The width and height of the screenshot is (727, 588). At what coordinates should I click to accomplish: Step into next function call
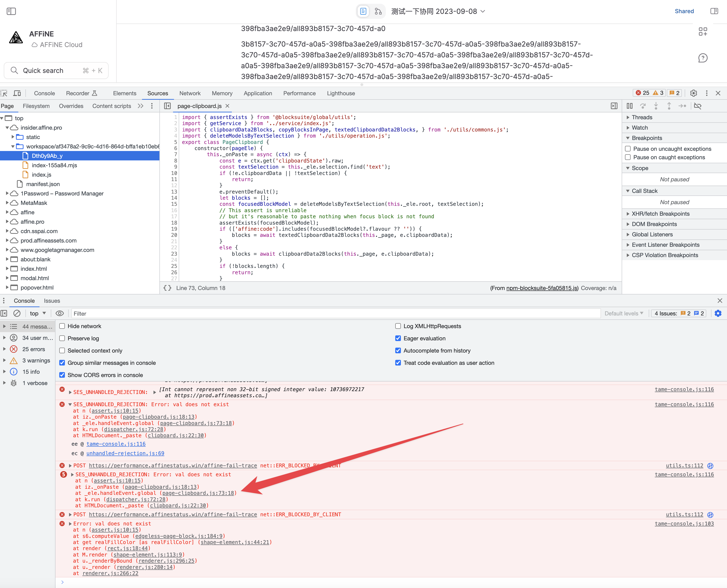pos(656,106)
